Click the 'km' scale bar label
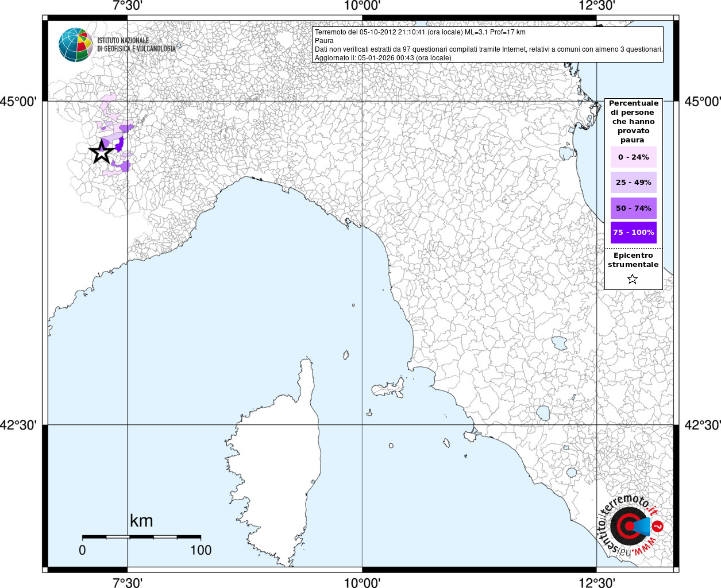The image size is (721, 588). [141, 521]
